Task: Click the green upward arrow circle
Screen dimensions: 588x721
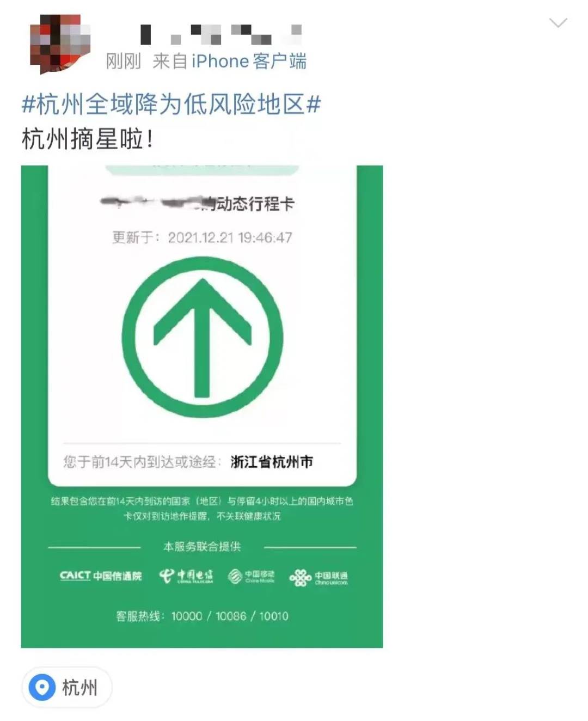Action: point(203,337)
